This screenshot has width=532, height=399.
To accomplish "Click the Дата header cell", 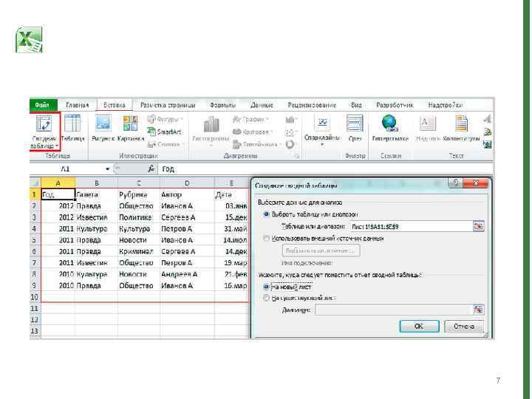I will pyautogui.click(x=231, y=194).
